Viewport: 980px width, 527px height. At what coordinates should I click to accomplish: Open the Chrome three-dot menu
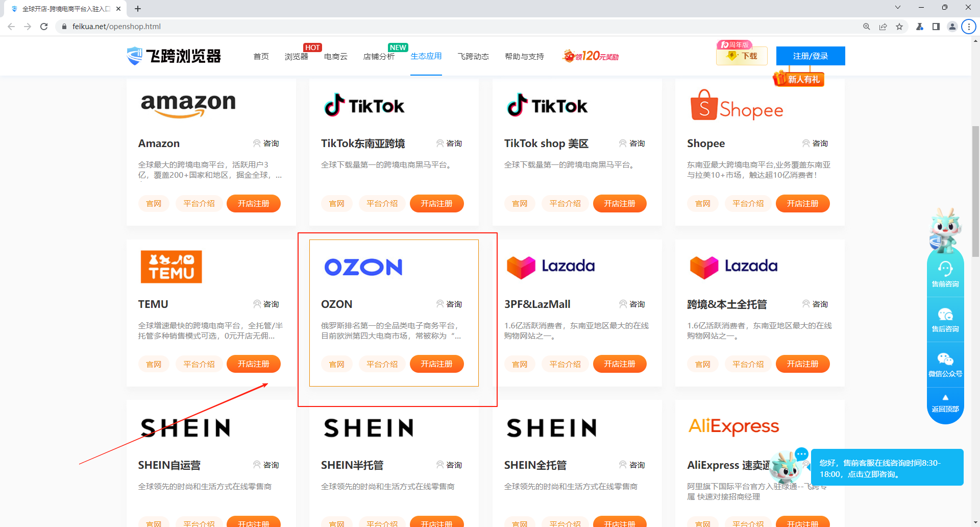(969, 27)
